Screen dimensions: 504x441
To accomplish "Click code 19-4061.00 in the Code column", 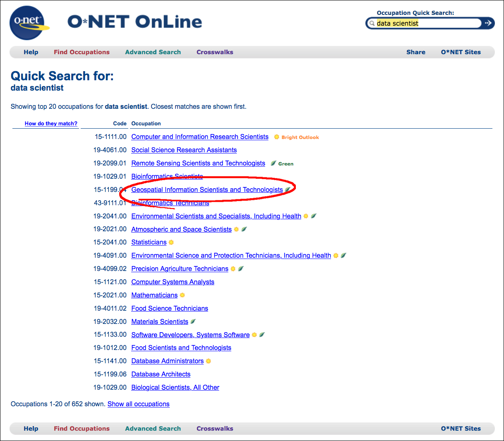I will point(110,150).
